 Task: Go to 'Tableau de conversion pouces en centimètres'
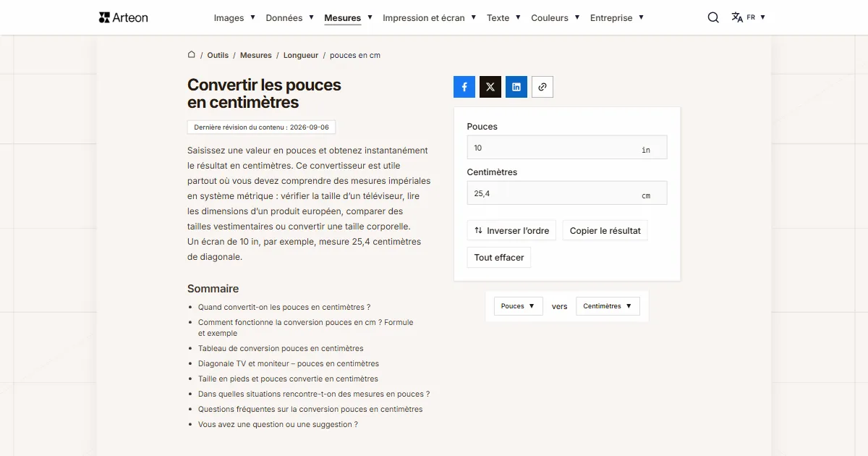281,348
